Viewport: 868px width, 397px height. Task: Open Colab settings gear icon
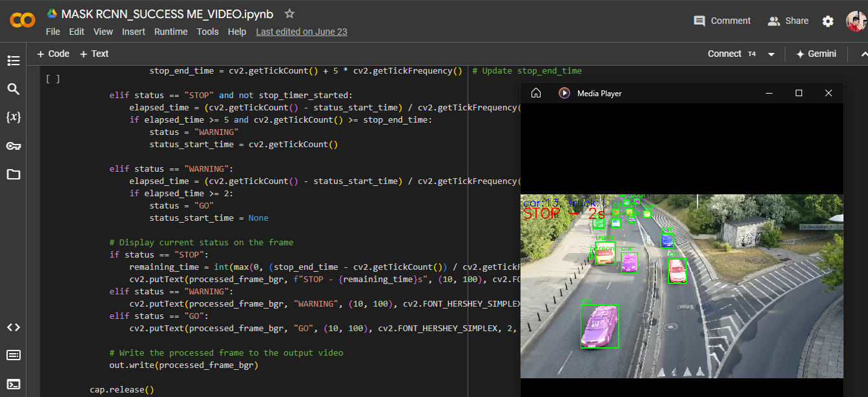[x=828, y=21]
